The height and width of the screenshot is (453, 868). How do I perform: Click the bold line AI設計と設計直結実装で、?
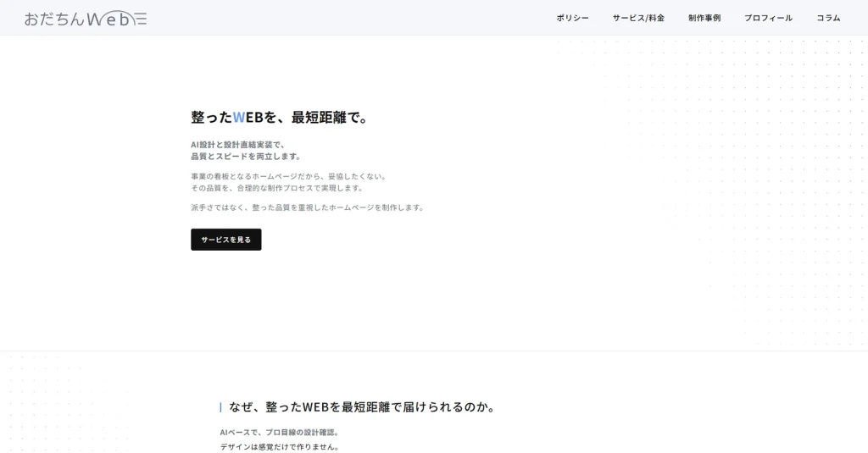point(242,144)
